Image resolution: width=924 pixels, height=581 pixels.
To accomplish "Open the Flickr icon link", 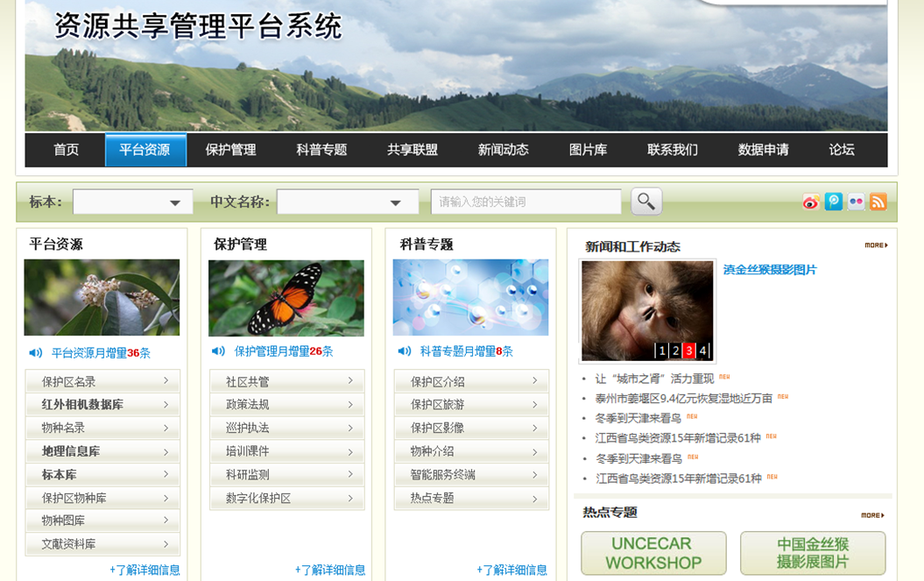I will tap(856, 202).
